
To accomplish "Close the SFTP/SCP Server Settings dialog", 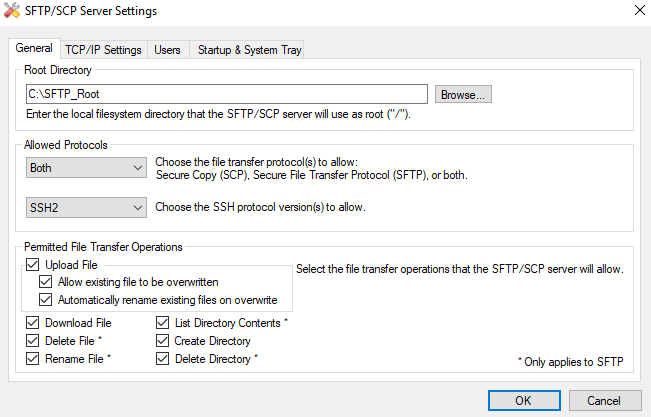I will 639,10.
